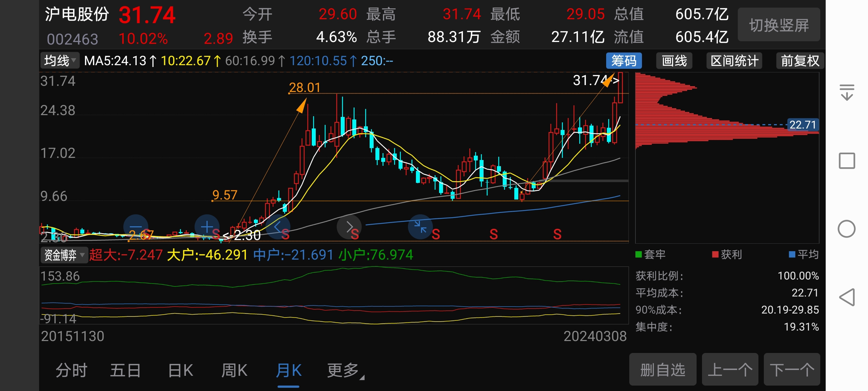Screen dimensions: 868x391
Task: Open Android recent apps square button
Action: point(847,161)
